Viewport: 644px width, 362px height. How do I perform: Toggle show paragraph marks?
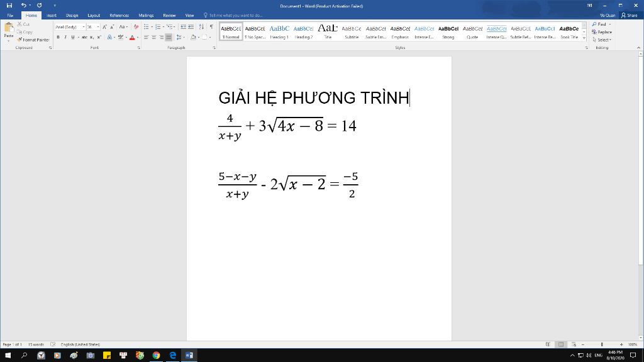211,26
